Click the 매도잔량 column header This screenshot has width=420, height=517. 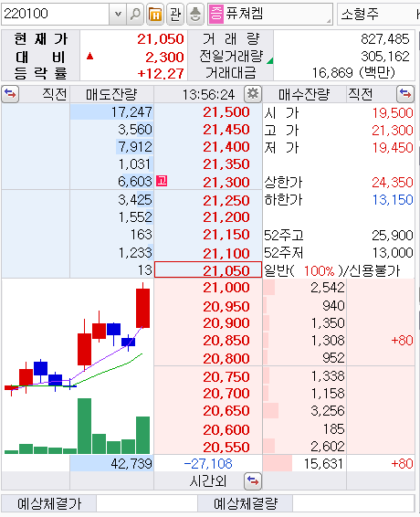pos(111,94)
